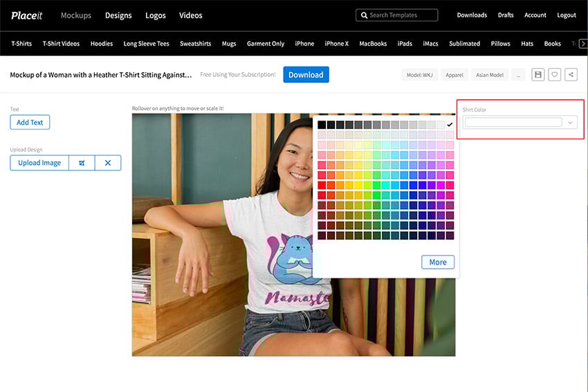
Task: Select the Garment Only category
Action: (266, 44)
